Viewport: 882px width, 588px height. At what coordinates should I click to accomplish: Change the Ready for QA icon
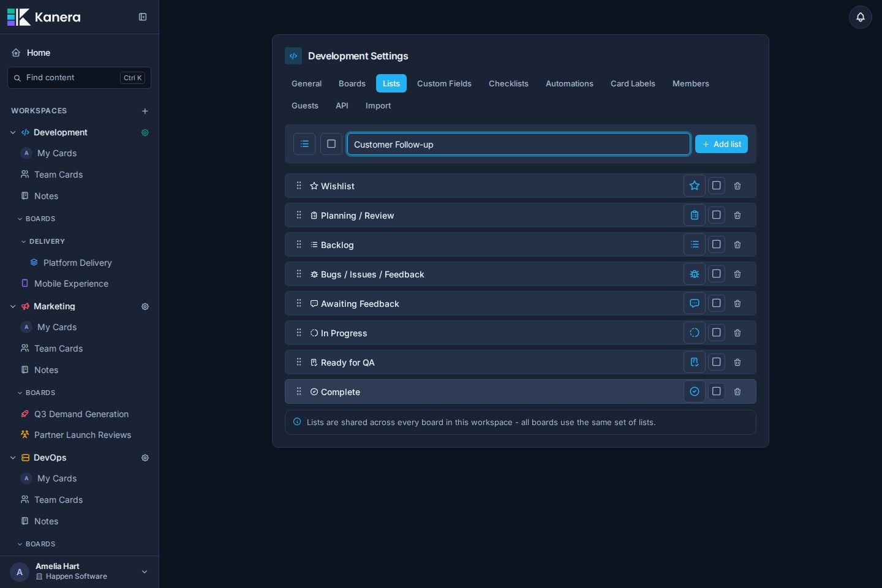[x=695, y=362]
